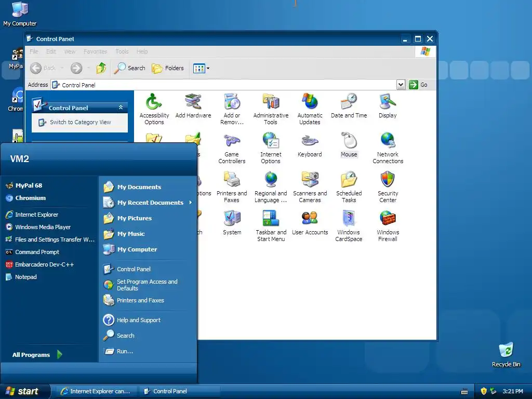This screenshot has height=399, width=532.
Task: Open Mouse settings icon
Action: [349, 145]
